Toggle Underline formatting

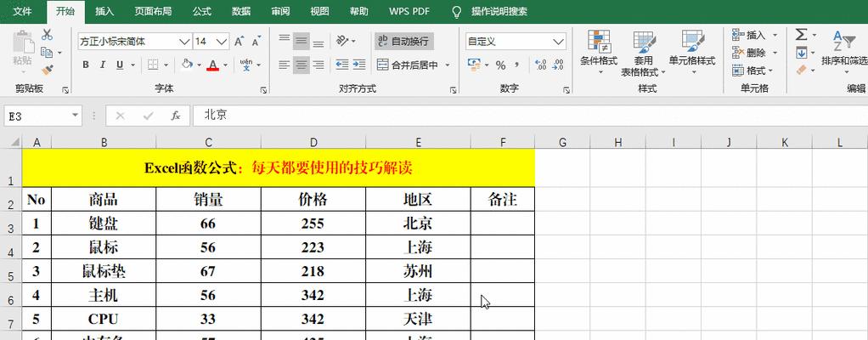point(120,65)
